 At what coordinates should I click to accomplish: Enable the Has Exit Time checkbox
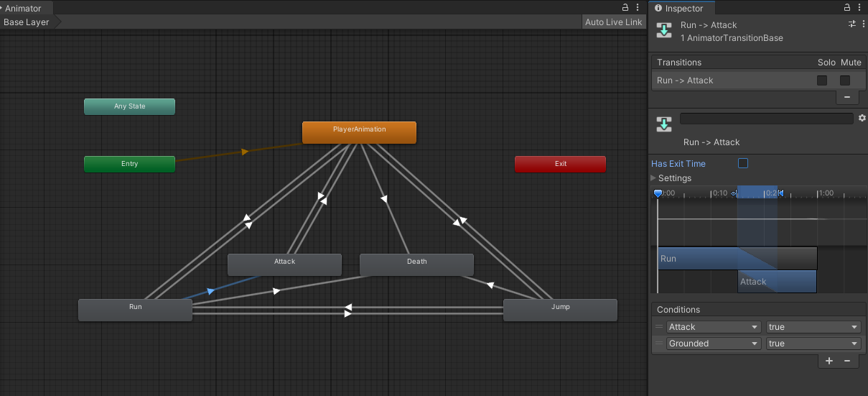(x=743, y=163)
